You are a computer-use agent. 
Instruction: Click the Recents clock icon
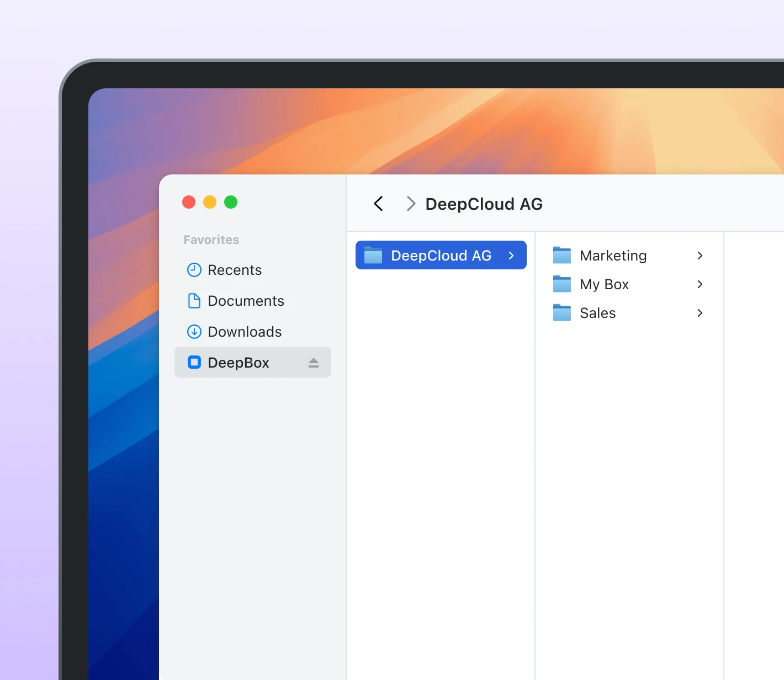pos(194,270)
